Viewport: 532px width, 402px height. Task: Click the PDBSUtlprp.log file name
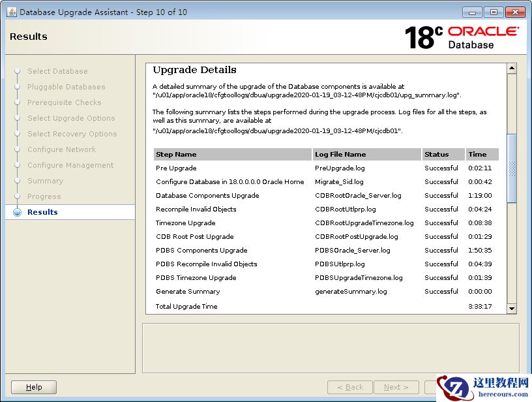(x=340, y=264)
